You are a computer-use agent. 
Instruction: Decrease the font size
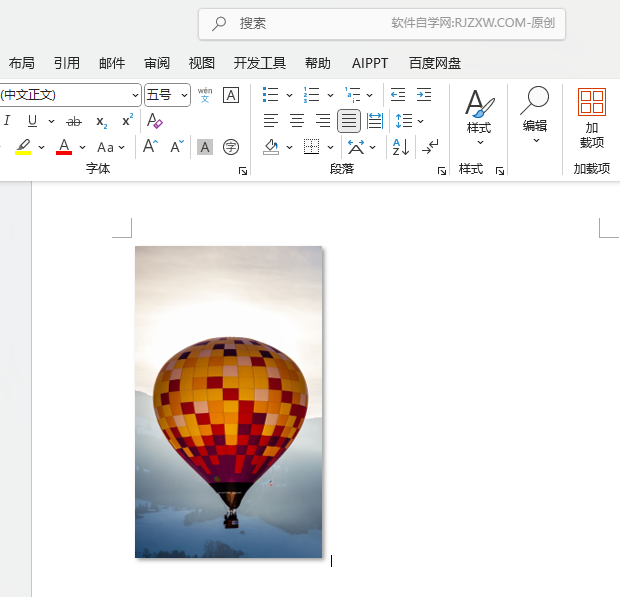pyautogui.click(x=177, y=147)
